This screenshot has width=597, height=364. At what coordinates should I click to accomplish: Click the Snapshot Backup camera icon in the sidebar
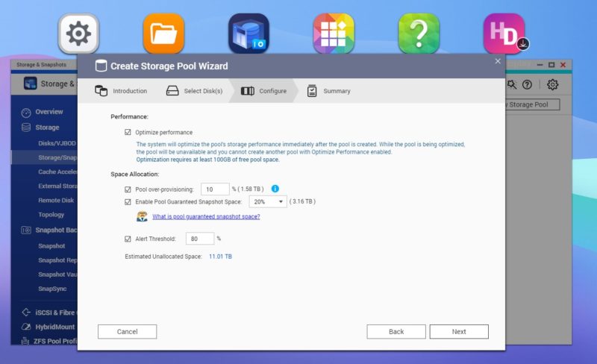pos(26,230)
